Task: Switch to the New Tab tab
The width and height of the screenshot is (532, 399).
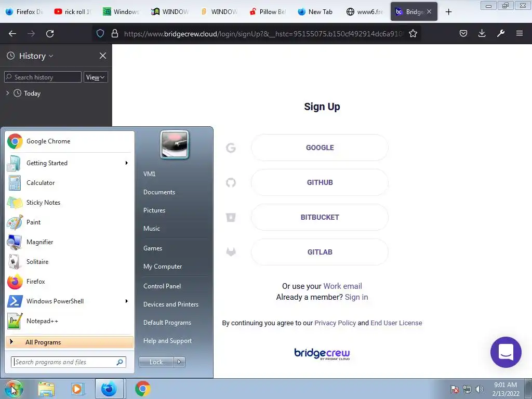Action: click(316, 11)
